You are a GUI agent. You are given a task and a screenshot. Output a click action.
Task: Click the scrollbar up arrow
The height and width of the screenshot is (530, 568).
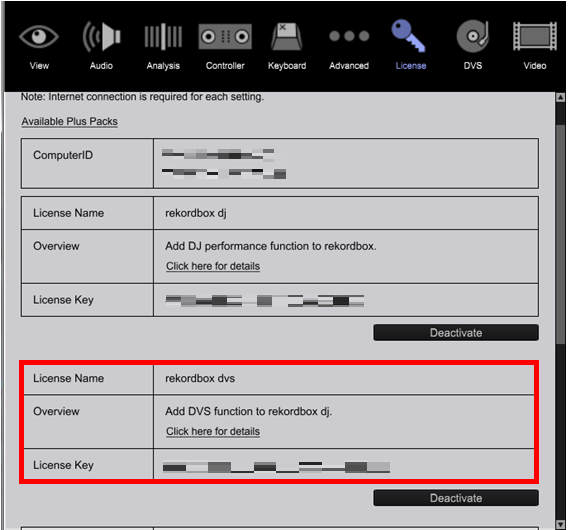click(x=560, y=97)
